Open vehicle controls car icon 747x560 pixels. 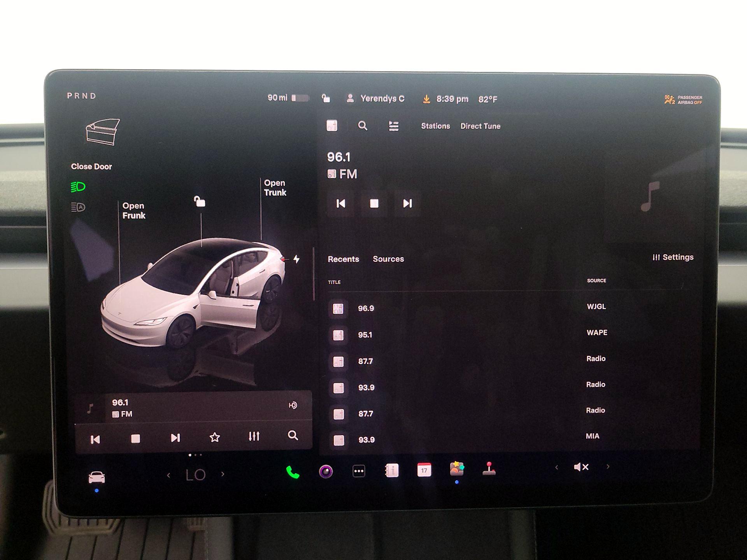[96, 477]
